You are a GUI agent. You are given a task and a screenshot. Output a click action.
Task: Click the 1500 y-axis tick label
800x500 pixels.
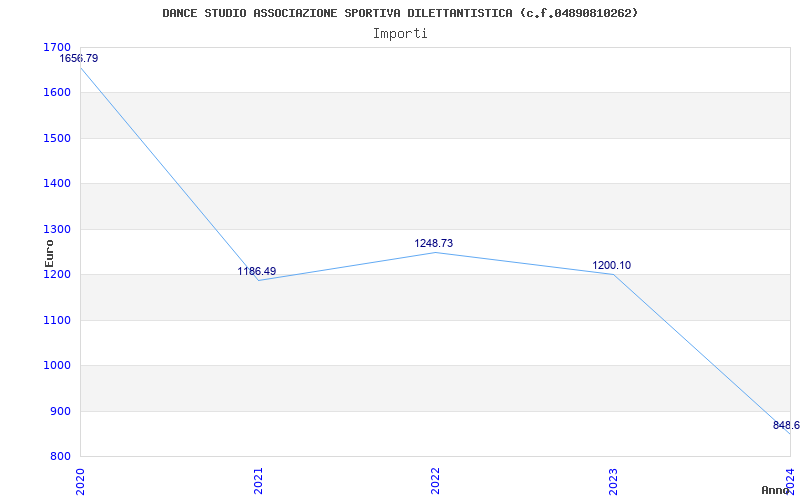[57, 138]
